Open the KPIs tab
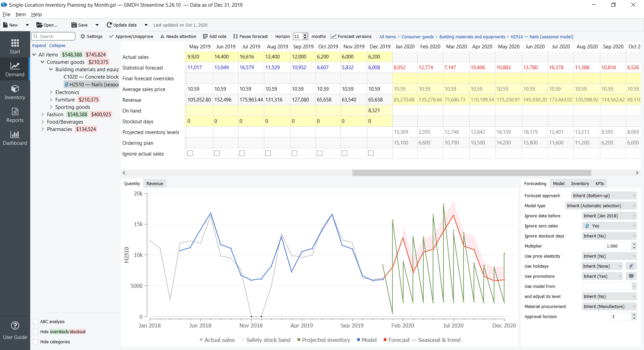Screen dimensions: 644x350 600,183
